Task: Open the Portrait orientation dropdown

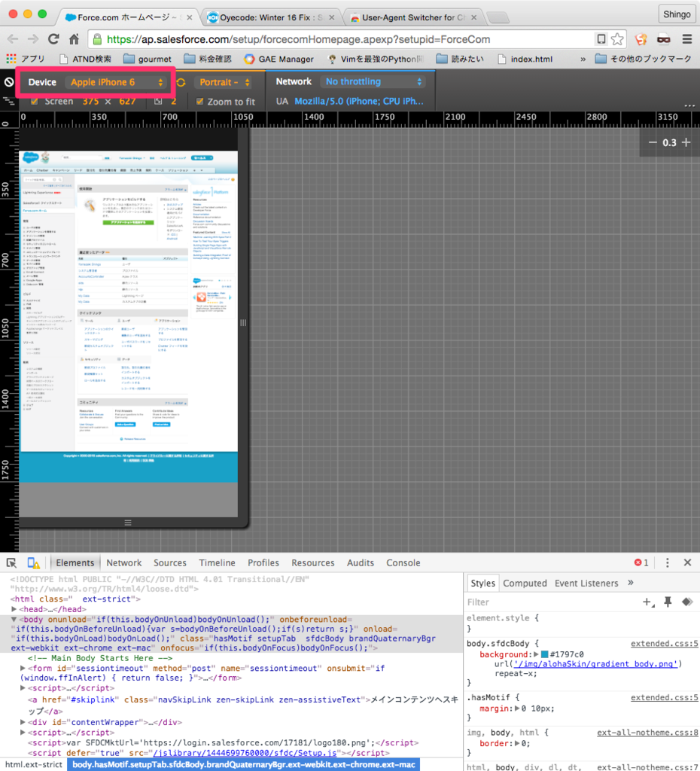Action: (224, 81)
